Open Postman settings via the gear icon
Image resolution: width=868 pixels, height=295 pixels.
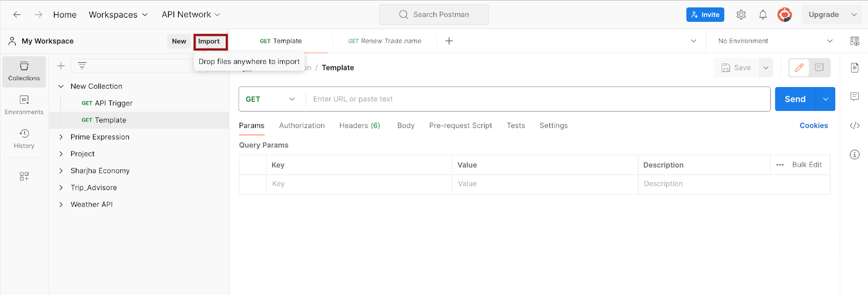[x=741, y=14]
